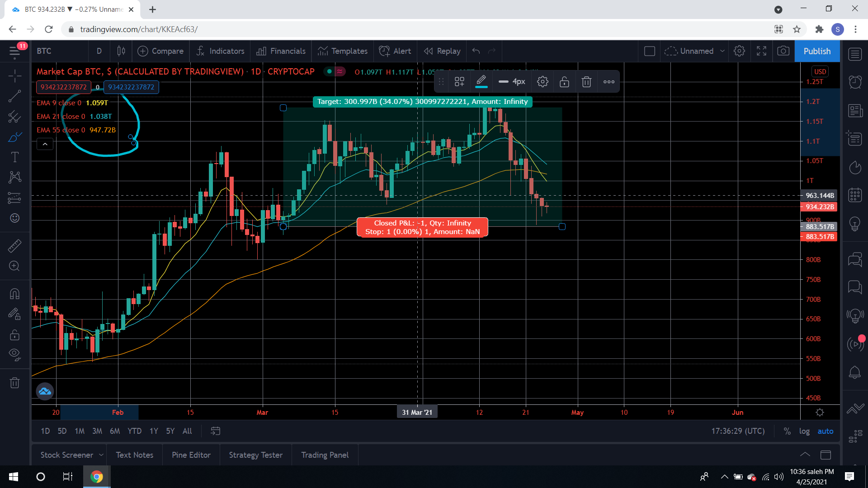Change brush line color pencil swatch
Screen dimensions: 868x488
click(x=481, y=82)
